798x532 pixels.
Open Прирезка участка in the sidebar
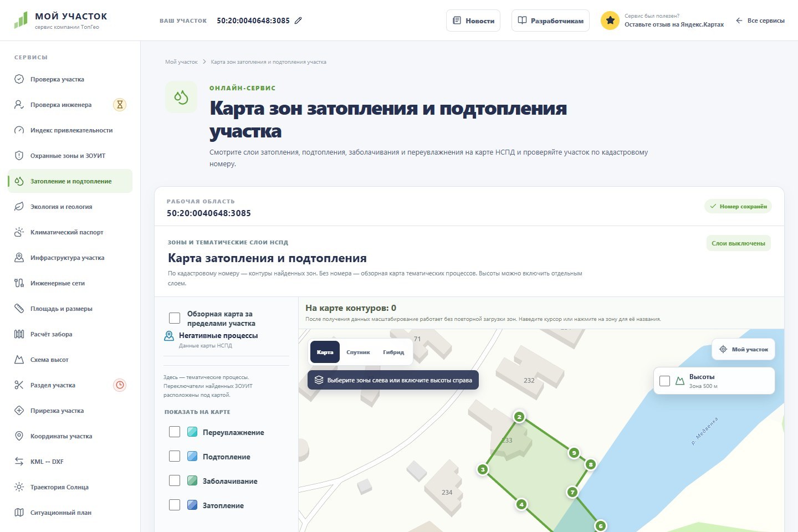(x=70, y=411)
